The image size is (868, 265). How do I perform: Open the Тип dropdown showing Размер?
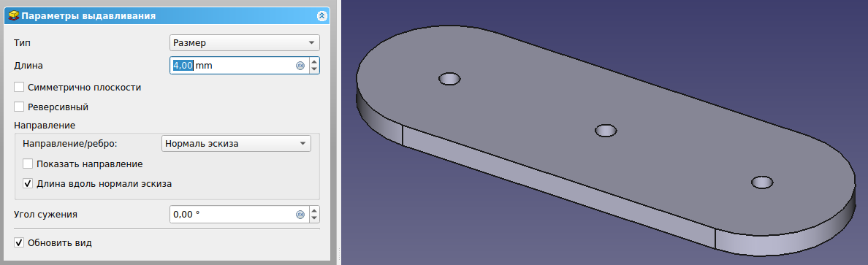coord(245,42)
